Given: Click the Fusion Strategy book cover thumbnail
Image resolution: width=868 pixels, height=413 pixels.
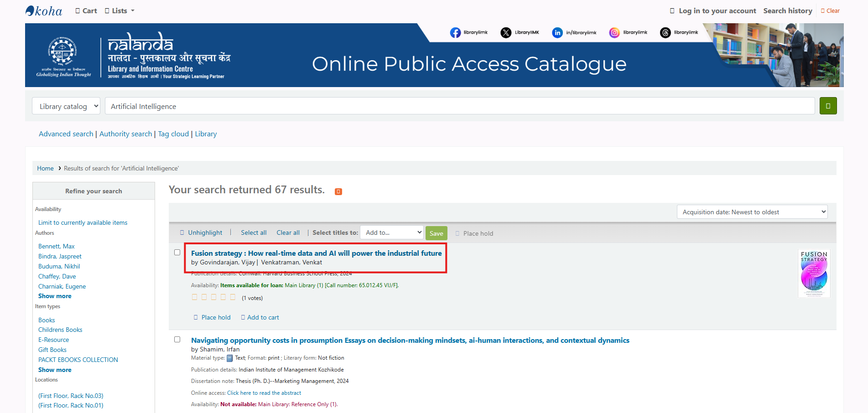Looking at the screenshot, I should coord(814,274).
